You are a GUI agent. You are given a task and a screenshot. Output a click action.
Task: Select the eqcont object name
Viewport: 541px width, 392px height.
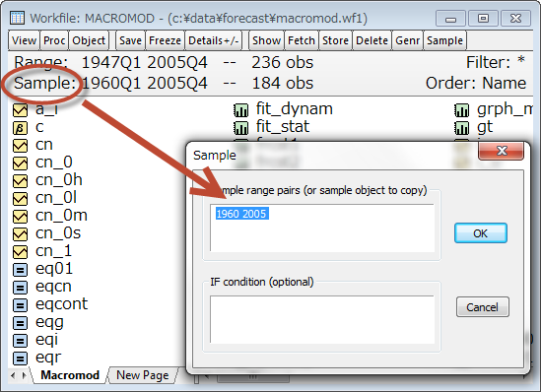click(x=61, y=304)
